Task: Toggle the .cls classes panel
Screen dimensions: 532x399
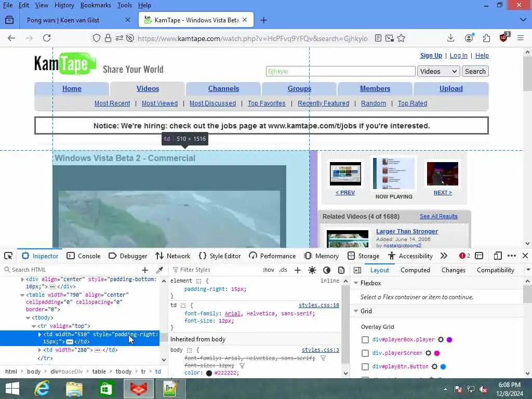Action: [x=283, y=270]
